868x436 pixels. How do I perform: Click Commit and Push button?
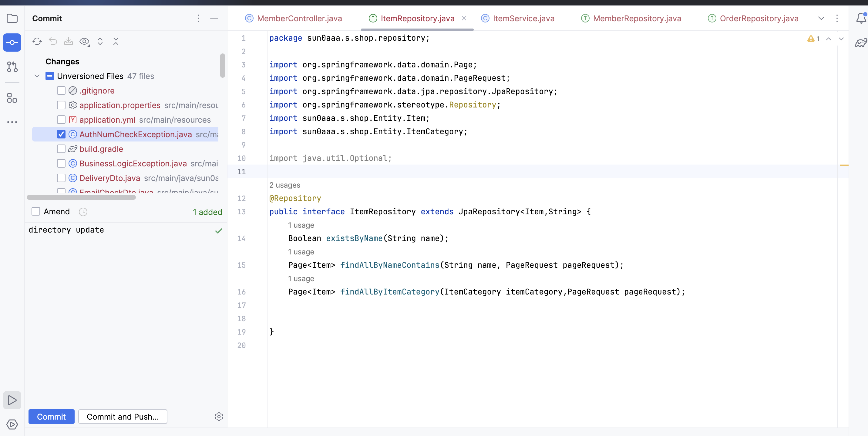(x=123, y=417)
